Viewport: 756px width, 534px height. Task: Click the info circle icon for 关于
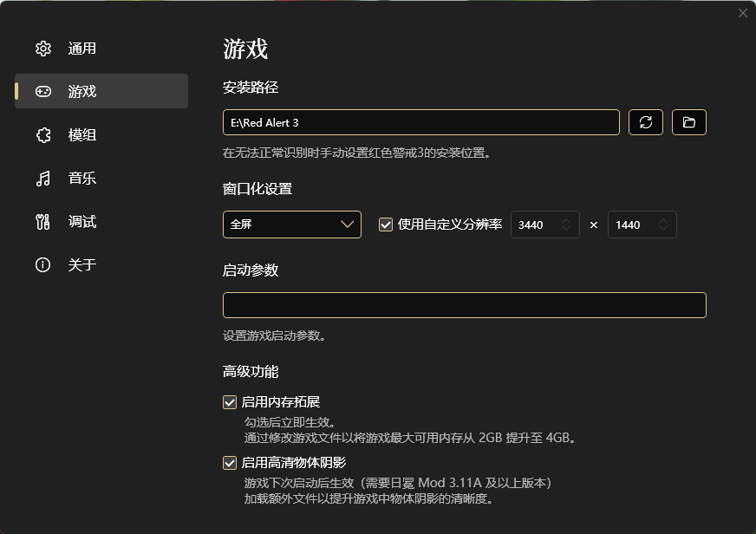[42, 265]
